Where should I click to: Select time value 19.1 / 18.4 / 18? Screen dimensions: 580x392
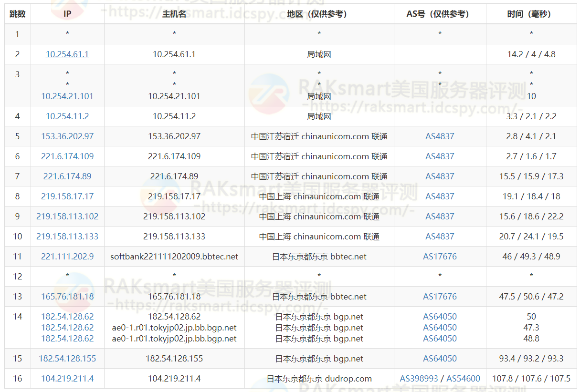click(x=531, y=196)
